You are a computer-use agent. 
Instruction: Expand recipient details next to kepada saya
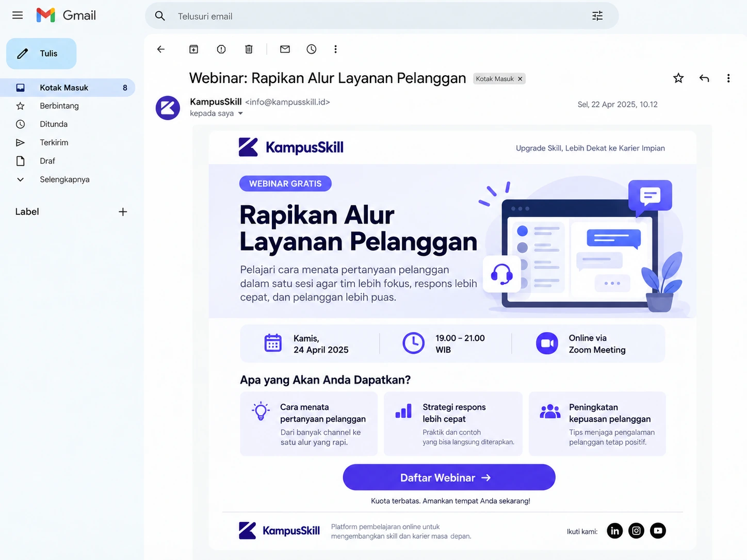coord(240,113)
